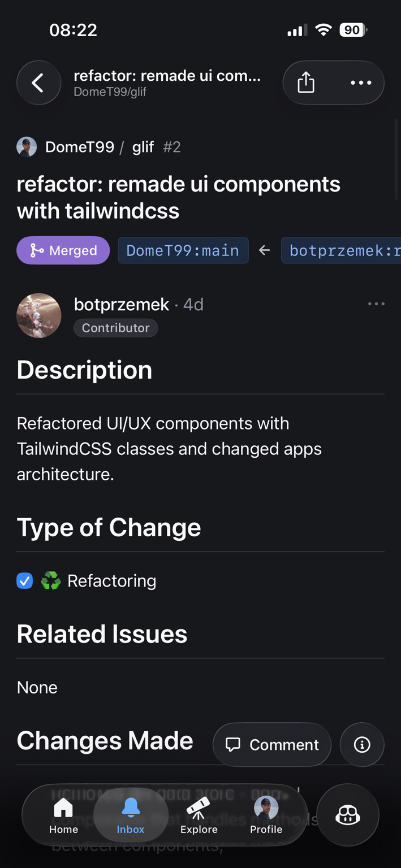The width and height of the screenshot is (401, 868).
Task: Tap the share icon
Action: point(306,83)
